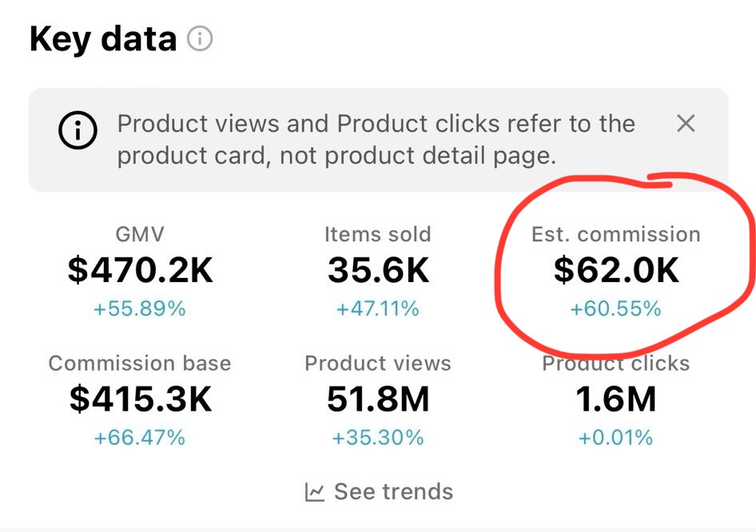
Task: Click the info icon in notice banner
Action: coord(78,132)
